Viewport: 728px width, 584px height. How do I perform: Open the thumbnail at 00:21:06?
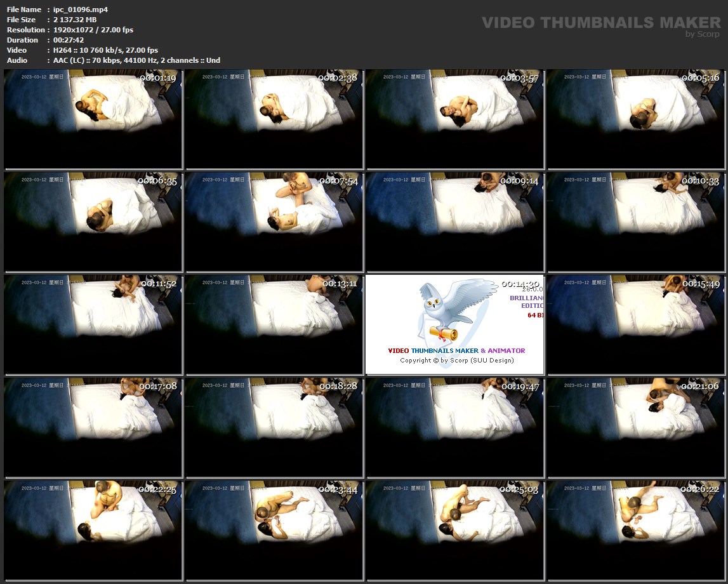[x=637, y=427]
